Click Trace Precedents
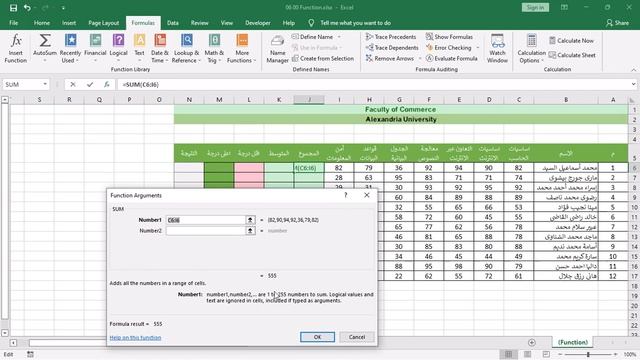Viewport: 640px width, 360px height. pos(391,37)
